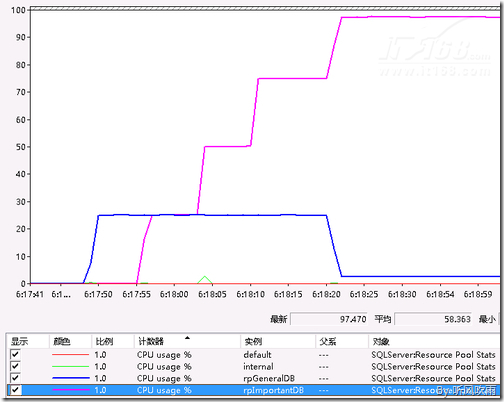Click the 6:18:20 time label on the axis
Viewport: 504px width, 402px height.
point(326,294)
